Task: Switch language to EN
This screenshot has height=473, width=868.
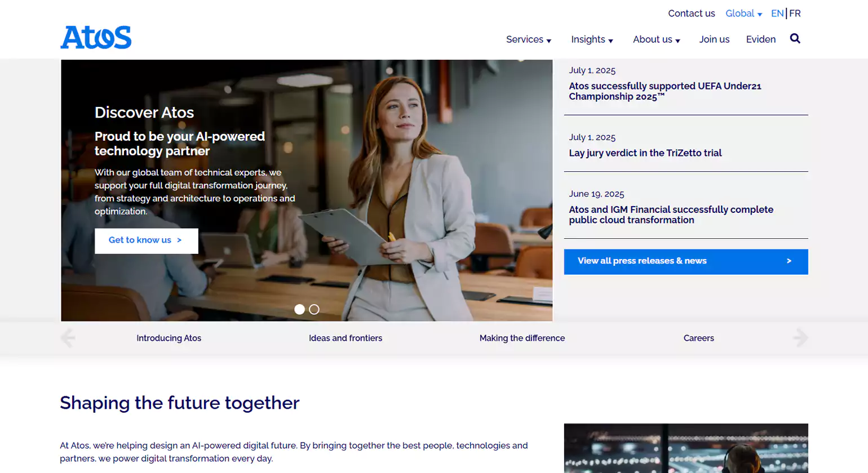Action: 777,14
